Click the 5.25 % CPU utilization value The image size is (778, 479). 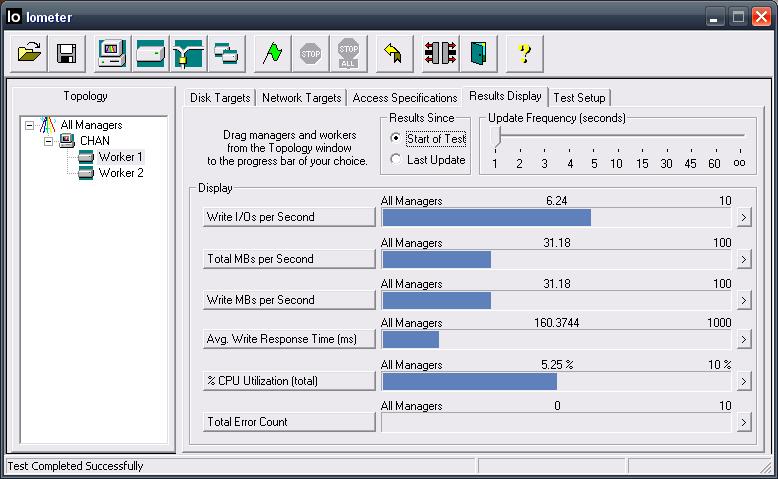(557, 365)
